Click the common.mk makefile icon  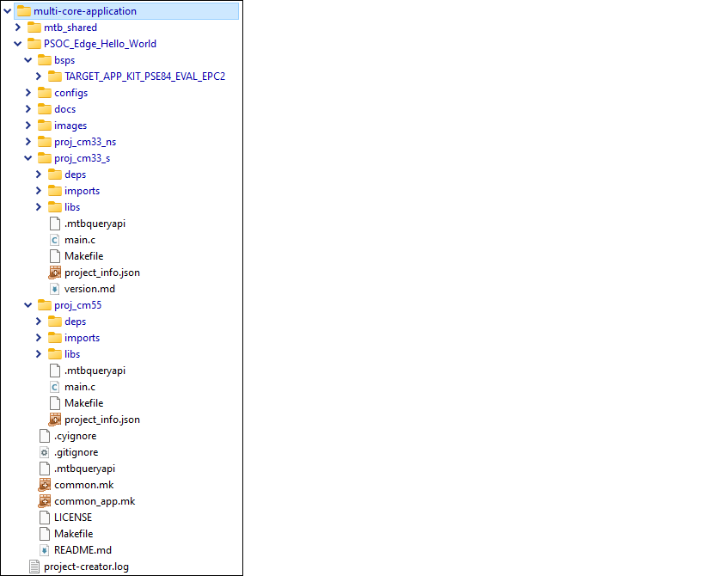point(45,485)
